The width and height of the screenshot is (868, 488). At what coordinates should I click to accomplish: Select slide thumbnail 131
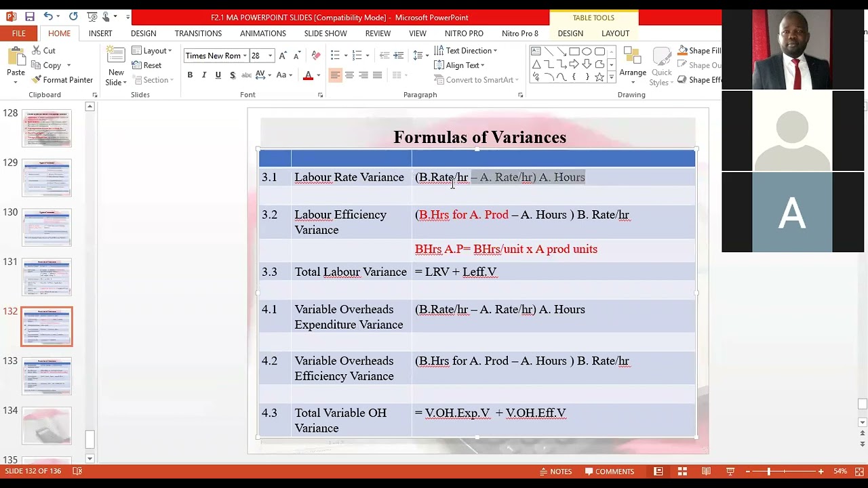tap(46, 277)
